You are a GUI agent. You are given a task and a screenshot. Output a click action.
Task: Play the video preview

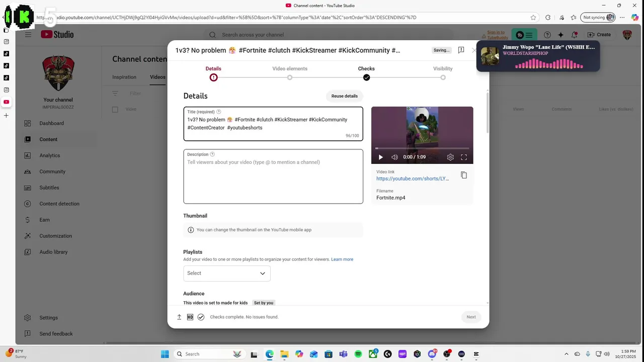[x=380, y=157]
